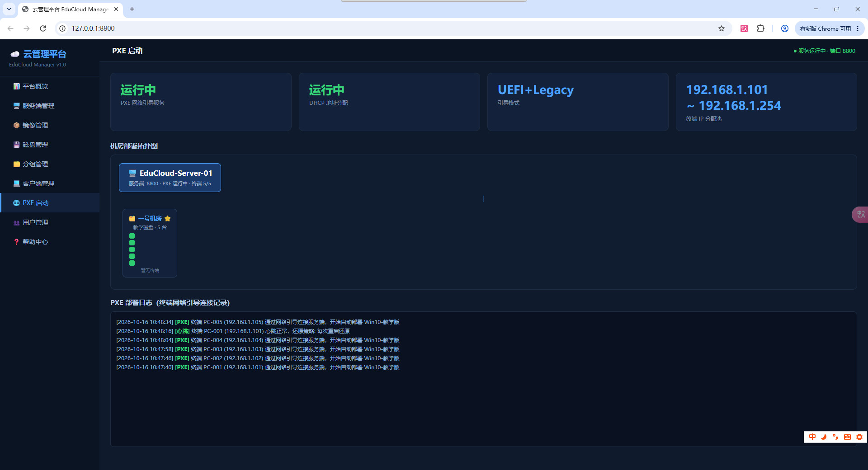Click the UEFI+Legacy 引导模式 card
The image size is (868, 470).
coord(578,102)
